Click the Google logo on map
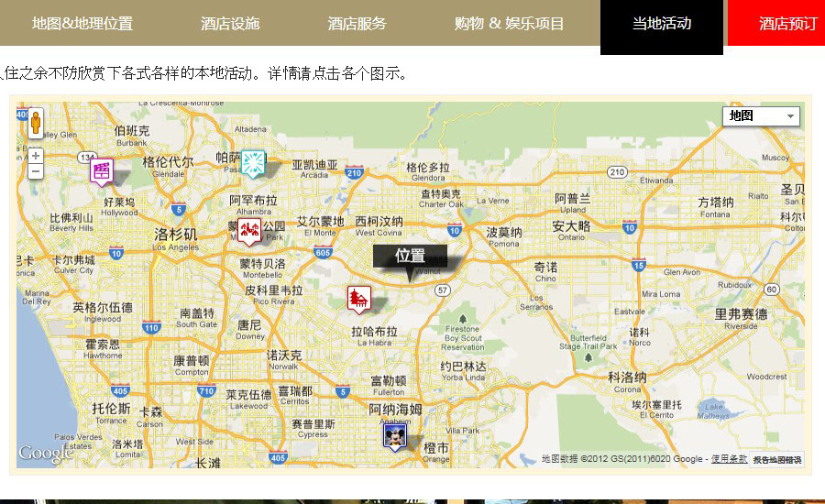Viewport: 825px width, 504px height. coord(45,454)
